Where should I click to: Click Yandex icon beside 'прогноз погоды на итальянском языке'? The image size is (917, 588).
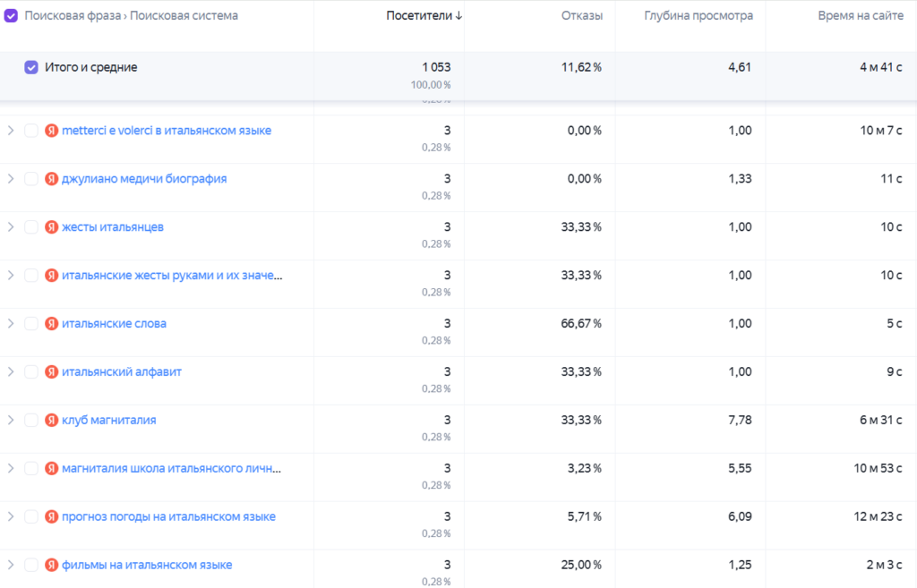pos(51,516)
